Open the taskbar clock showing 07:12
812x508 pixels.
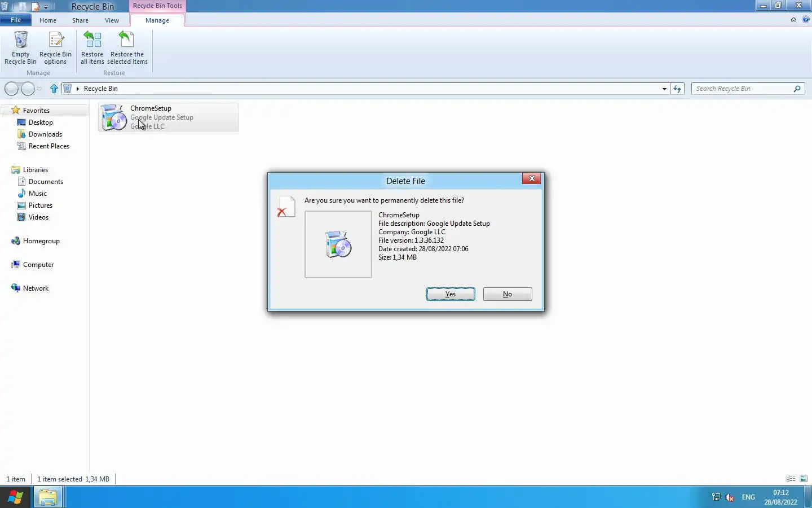click(x=781, y=497)
